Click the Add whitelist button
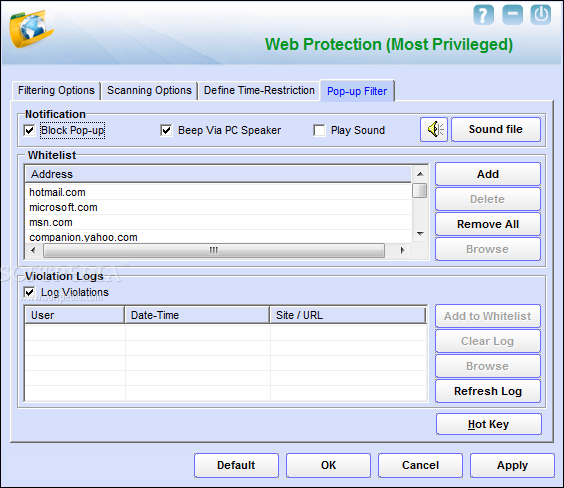Screen dimensions: 564x488 coord(488,174)
